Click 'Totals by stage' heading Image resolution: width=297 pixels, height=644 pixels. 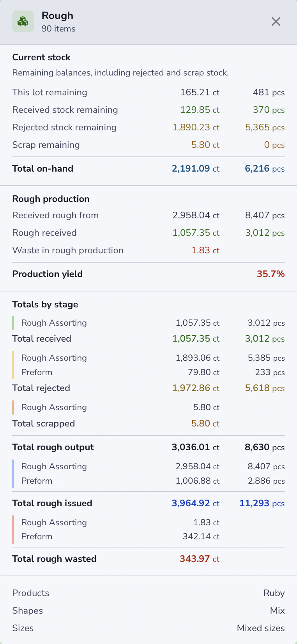45,304
